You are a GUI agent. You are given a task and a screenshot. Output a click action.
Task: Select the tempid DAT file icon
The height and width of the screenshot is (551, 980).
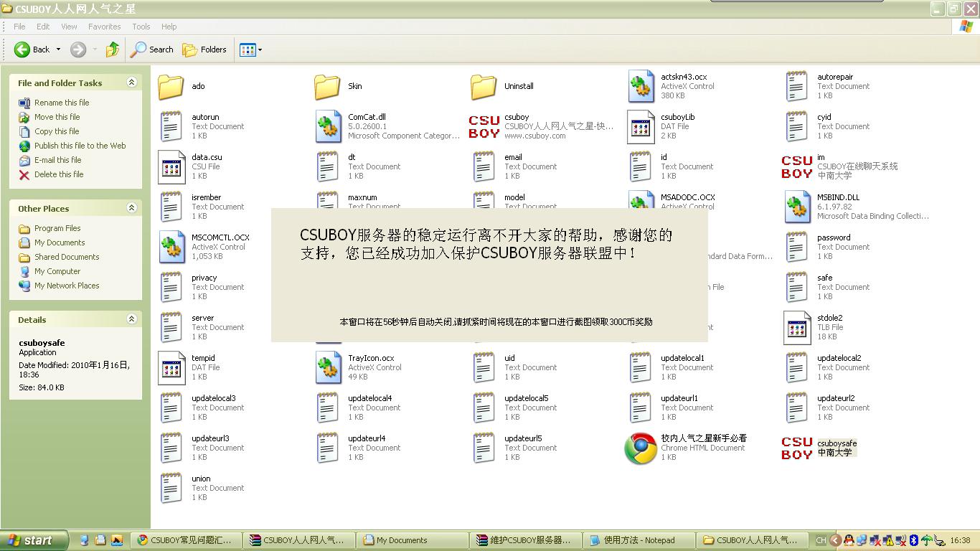[x=171, y=367]
